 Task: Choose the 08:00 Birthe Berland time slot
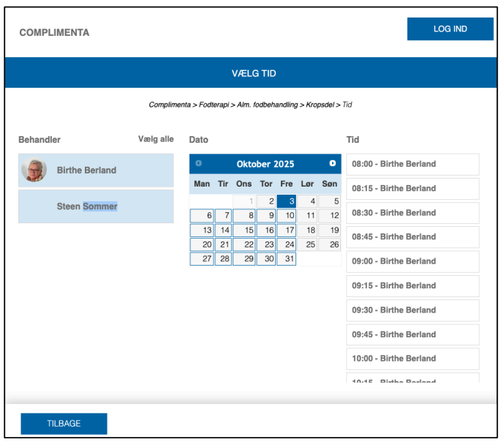coord(413,164)
